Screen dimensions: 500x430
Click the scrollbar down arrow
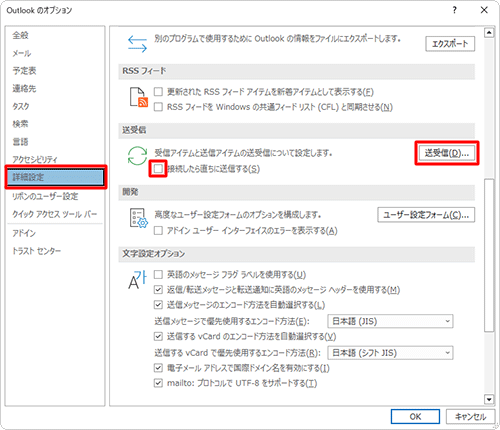point(489,399)
